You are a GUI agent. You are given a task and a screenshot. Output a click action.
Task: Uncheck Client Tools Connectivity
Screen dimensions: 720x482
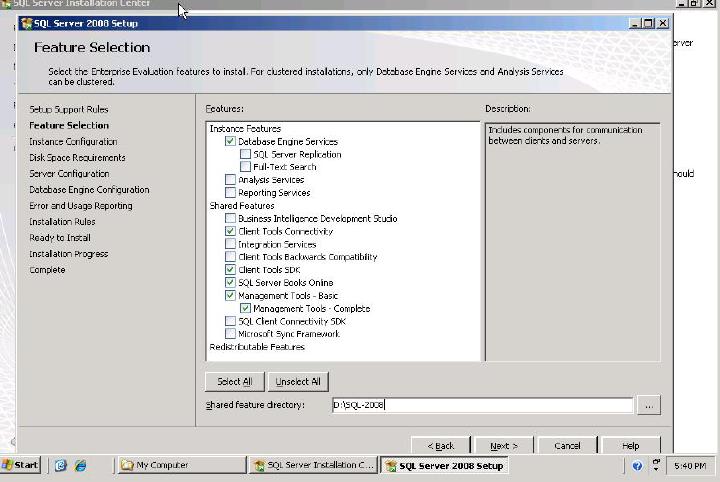point(230,231)
